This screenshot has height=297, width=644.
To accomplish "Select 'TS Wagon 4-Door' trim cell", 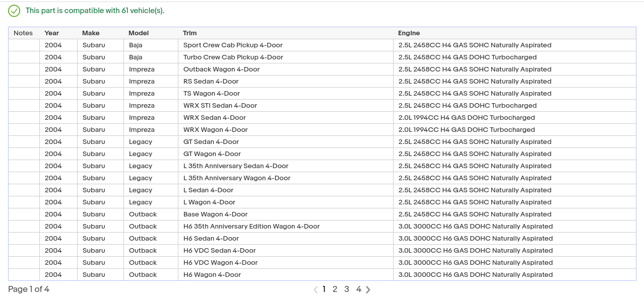I will click(286, 94).
